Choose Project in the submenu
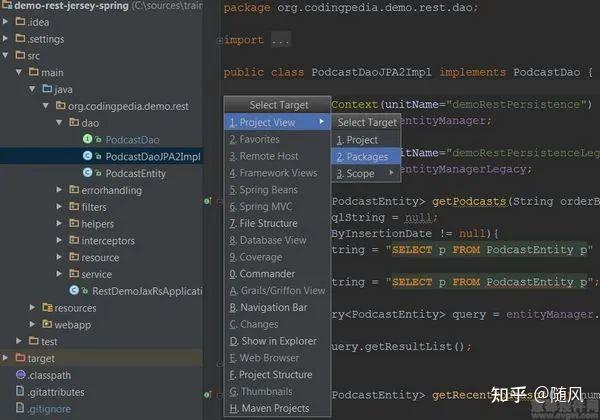This screenshot has height=420, width=600. [x=365, y=140]
